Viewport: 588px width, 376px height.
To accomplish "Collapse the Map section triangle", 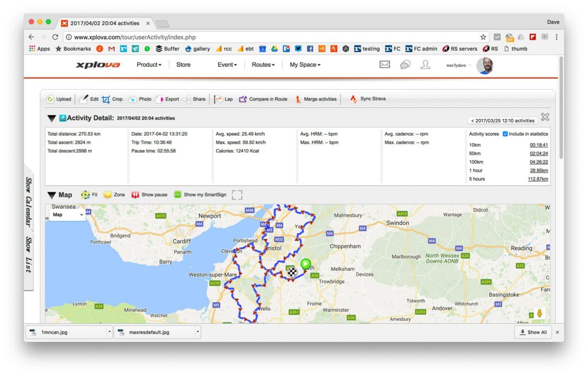I will click(x=52, y=195).
